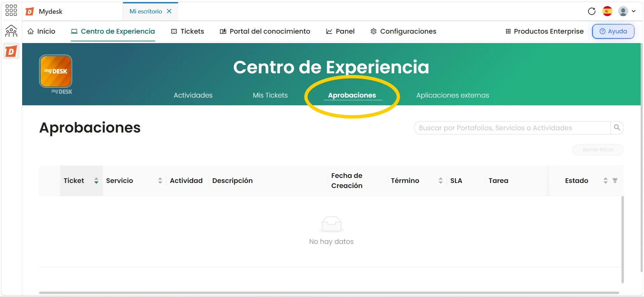Click the refresh icon in header
Viewport: 644px width, 297px height.
(x=592, y=11)
